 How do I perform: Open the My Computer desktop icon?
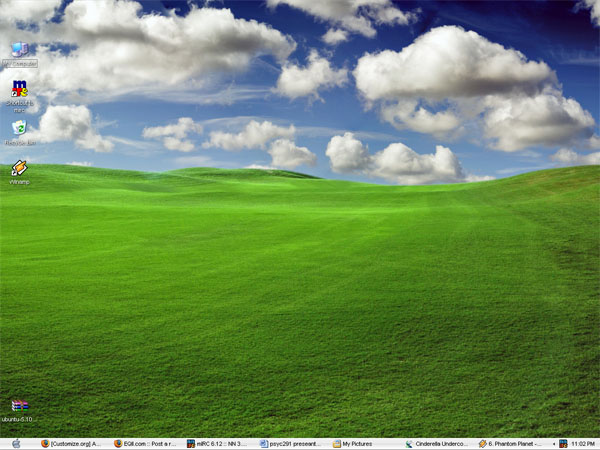coord(20,55)
